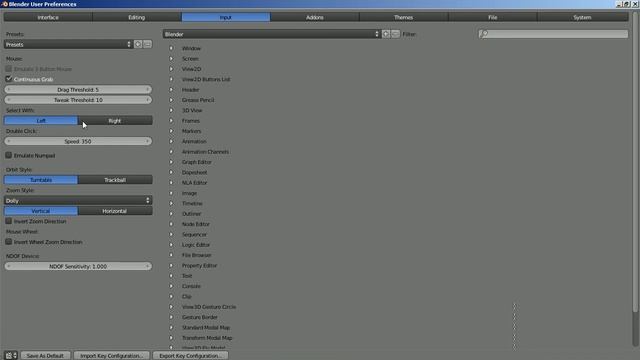This screenshot has width=640, height=360.
Task: Switch to the Addons tab
Action: pos(315,17)
